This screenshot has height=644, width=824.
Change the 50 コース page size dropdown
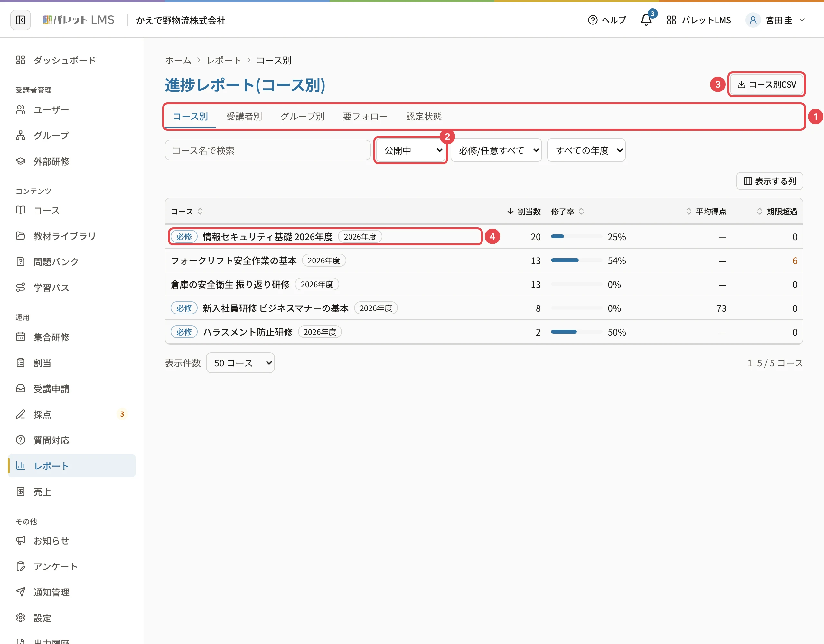[x=240, y=363]
